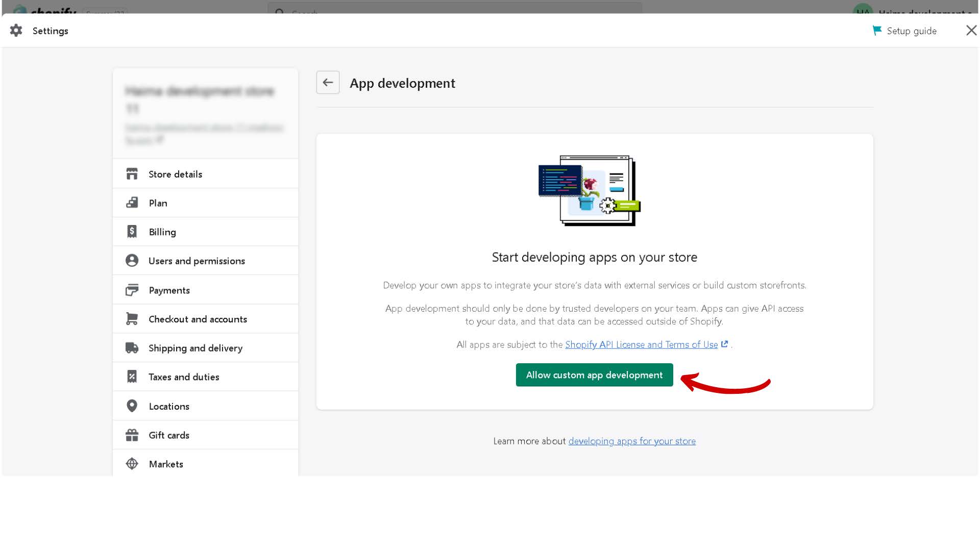Click the Setup guide flag icon

pyautogui.click(x=877, y=31)
